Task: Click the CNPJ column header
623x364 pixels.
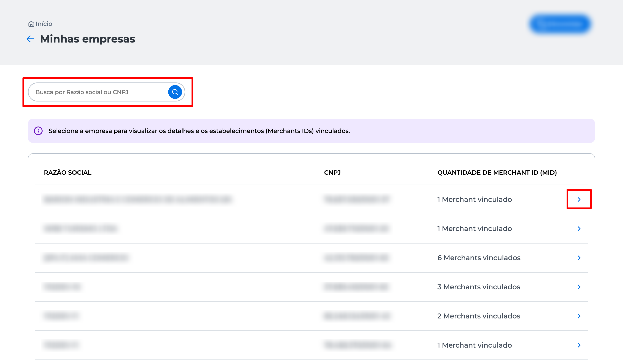Action: 332,172
